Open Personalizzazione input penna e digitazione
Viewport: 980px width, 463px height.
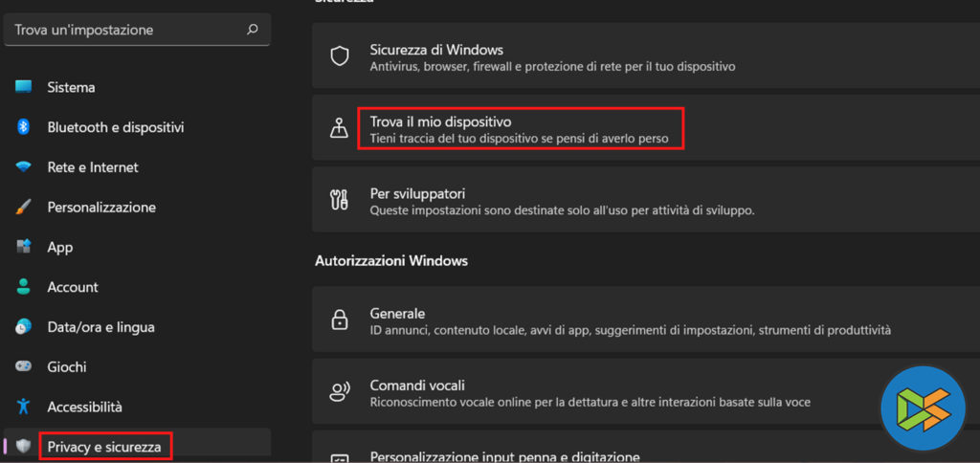point(504,455)
